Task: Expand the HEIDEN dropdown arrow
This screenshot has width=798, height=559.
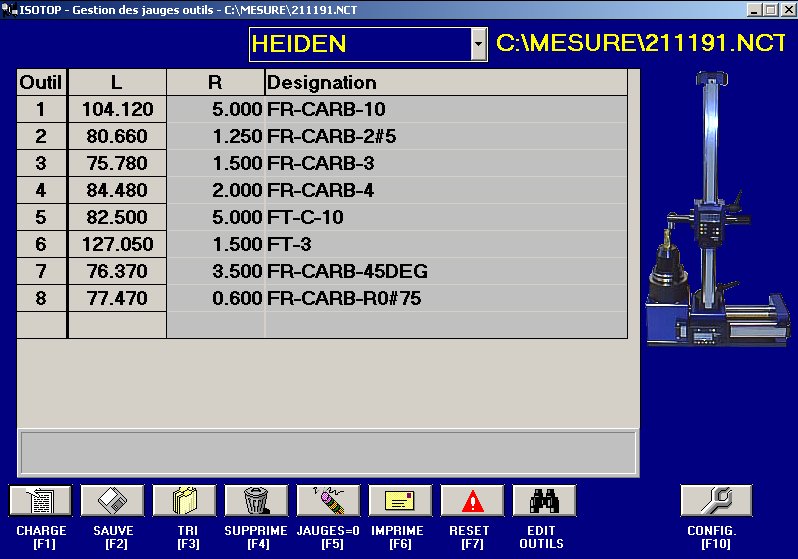Action: [x=478, y=44]
